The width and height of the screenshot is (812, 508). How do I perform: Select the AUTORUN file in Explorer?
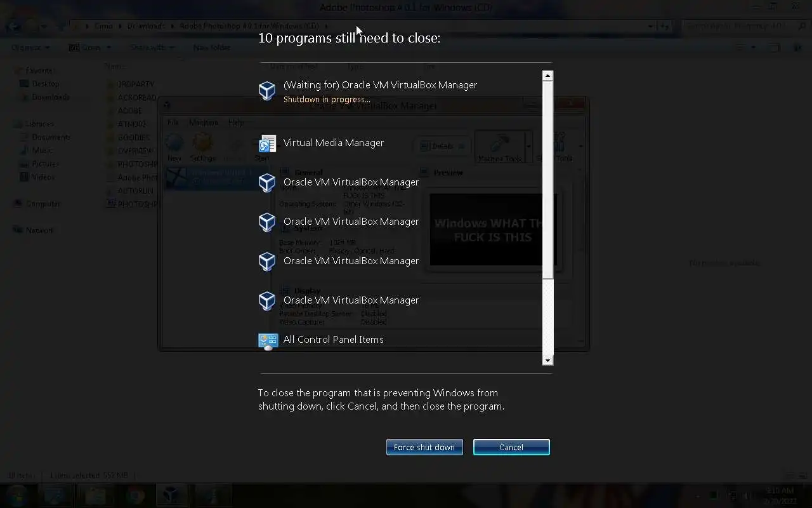pos(130,190)
